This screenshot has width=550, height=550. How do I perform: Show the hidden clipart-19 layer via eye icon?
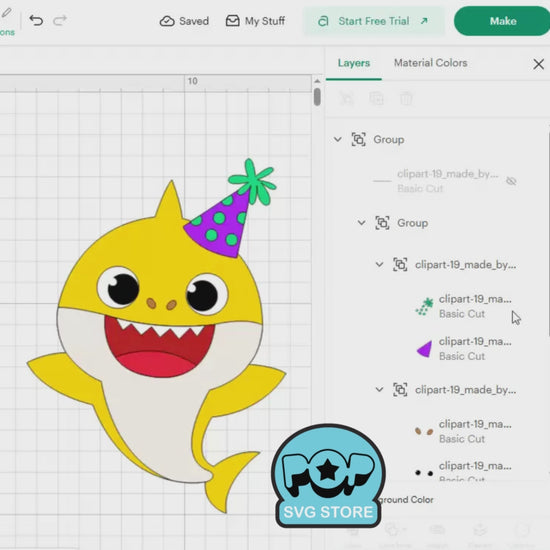[511, 181]
